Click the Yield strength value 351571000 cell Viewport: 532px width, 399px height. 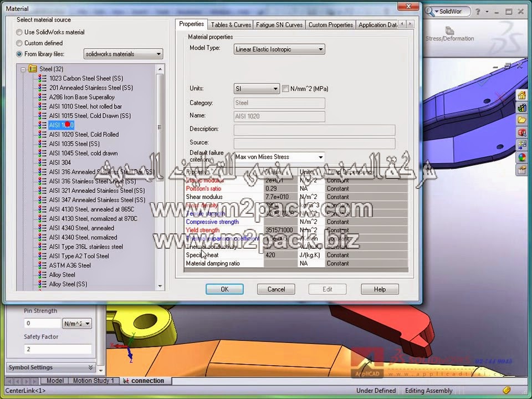tap(280, 230)
